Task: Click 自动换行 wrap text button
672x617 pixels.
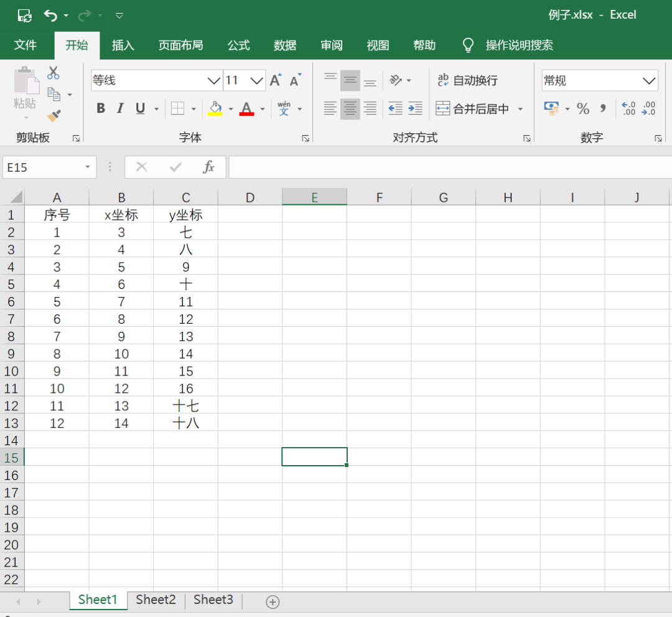Action: point(467,80)
